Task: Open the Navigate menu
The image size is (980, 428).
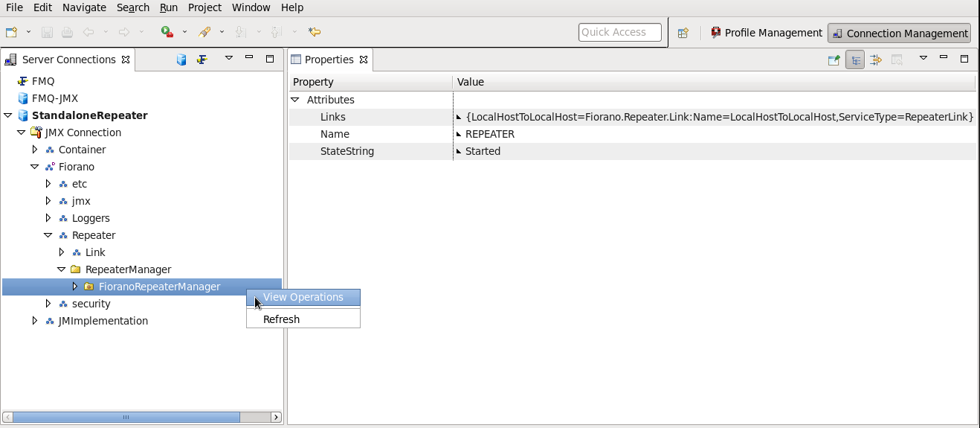Action: click(84, 7)
